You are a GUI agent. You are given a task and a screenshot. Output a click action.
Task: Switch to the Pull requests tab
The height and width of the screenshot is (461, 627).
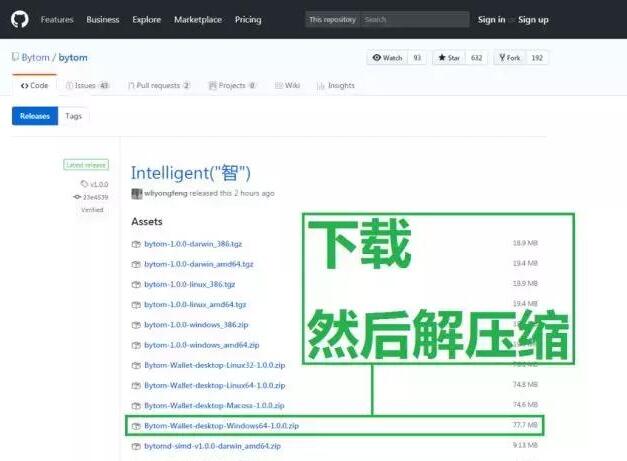(x=159, y=85)
